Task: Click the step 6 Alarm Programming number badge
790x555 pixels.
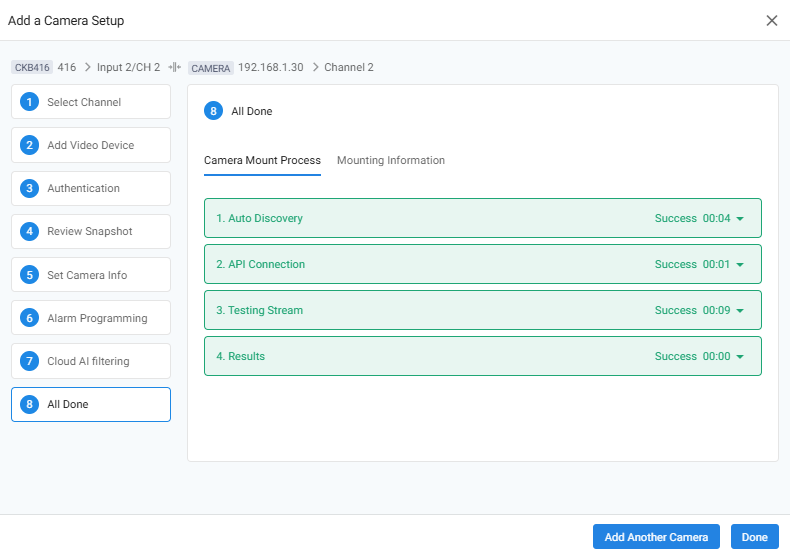Action: coord(29,318)
